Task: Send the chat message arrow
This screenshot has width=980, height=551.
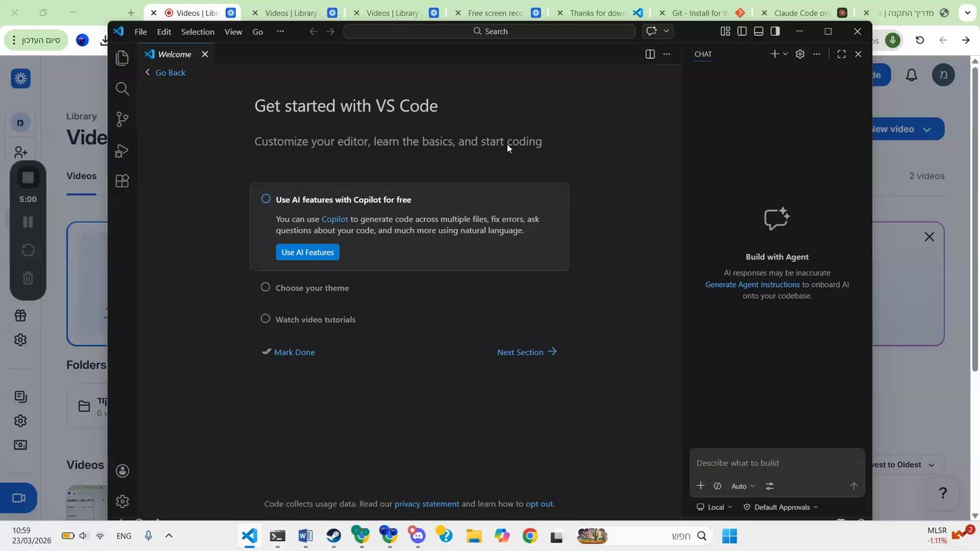Action: pyautogui.click(x=854, y=486)
